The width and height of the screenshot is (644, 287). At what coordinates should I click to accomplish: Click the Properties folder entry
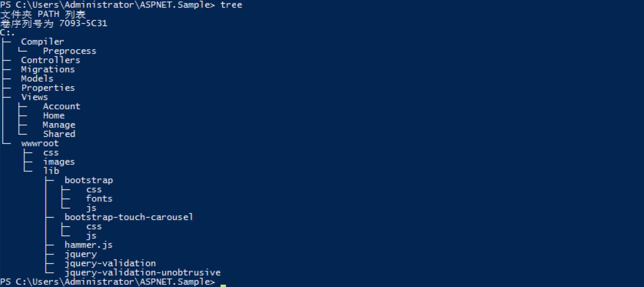[x=48, y=88]
